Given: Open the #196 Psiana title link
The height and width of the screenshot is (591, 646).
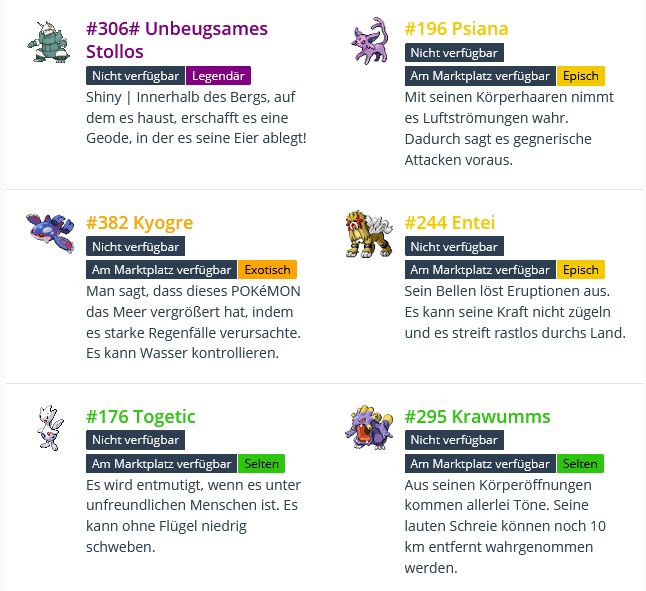Looking at the screenshot, I should pos(456,28).
